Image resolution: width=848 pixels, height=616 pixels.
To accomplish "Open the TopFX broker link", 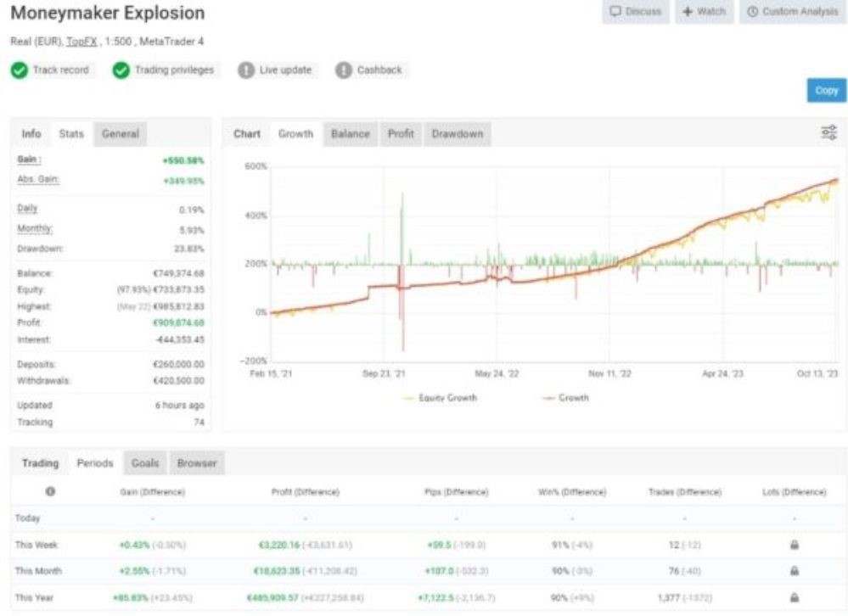I will 81,42.
